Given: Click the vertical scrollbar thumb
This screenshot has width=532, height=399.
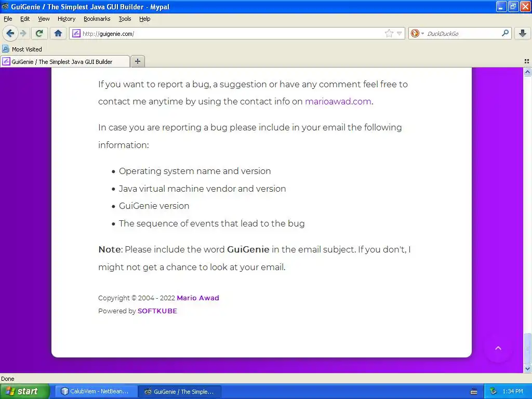Looking at the screenshot, I should pyautogui.click(x=527, y=348).
